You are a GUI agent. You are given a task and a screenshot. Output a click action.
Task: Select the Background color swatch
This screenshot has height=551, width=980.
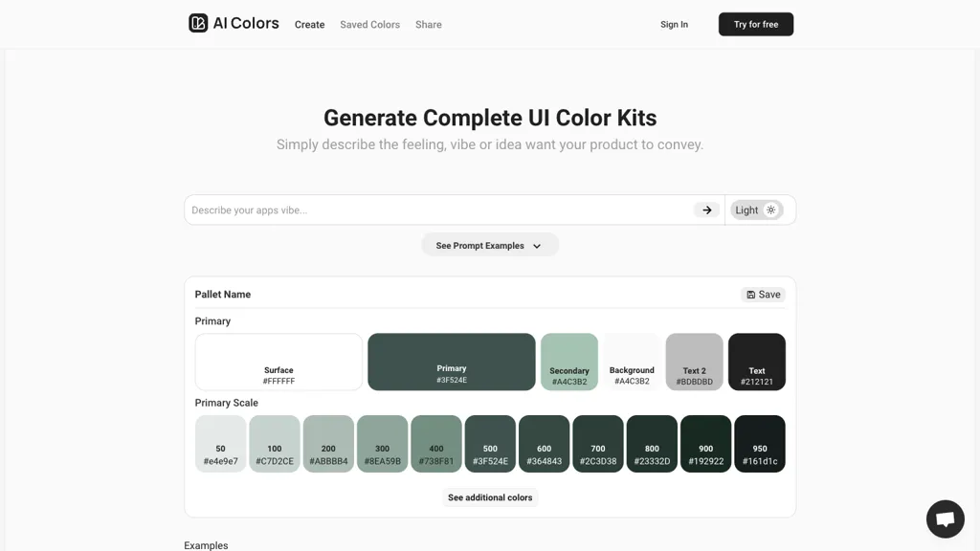click(632, 362)
